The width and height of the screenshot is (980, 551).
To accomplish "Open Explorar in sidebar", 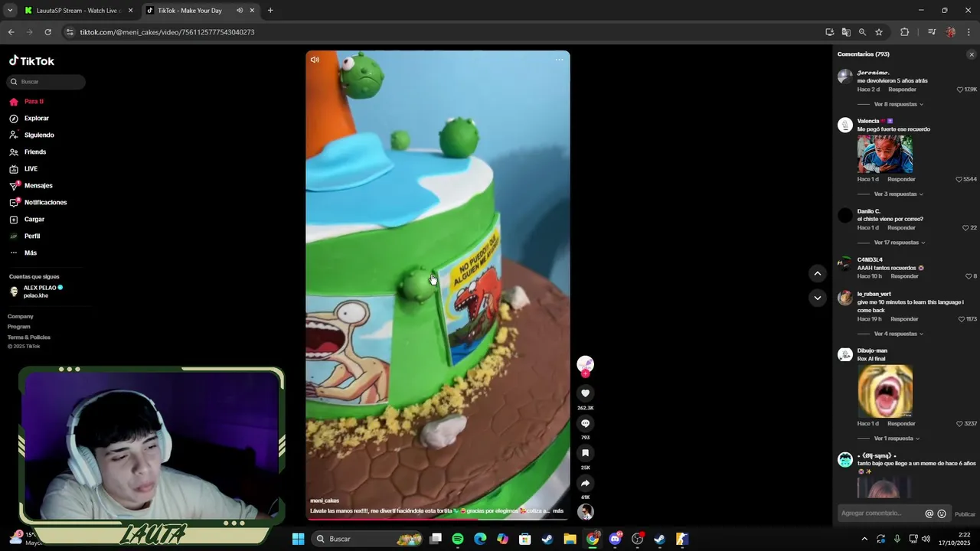I will coord(36,119).
